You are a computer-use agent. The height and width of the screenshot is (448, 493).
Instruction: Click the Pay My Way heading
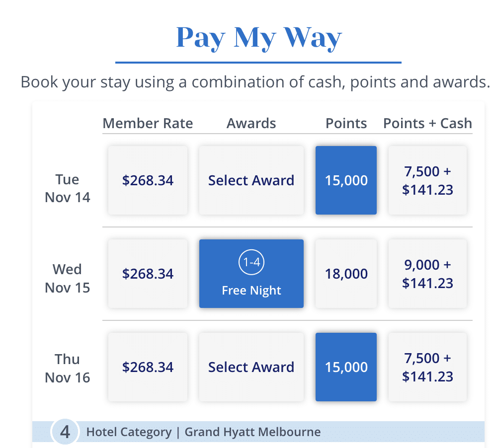tap(258, 38)
